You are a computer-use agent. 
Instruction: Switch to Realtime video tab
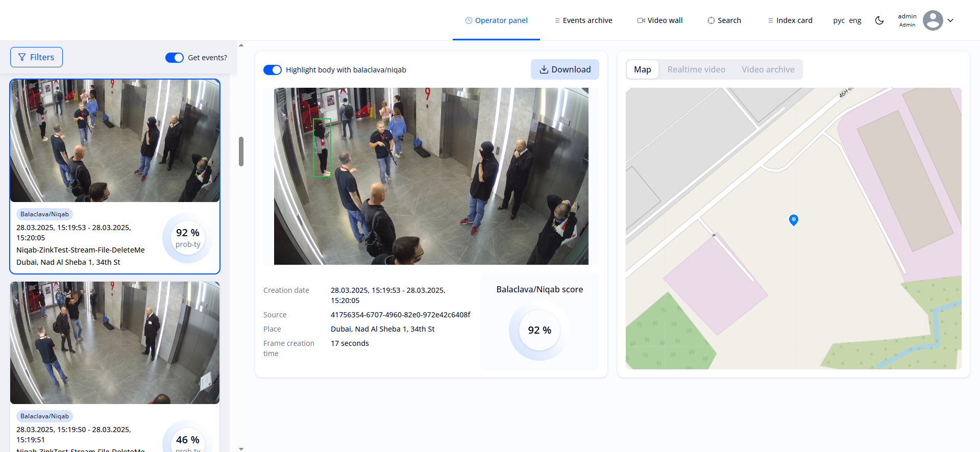coord(696,69)
